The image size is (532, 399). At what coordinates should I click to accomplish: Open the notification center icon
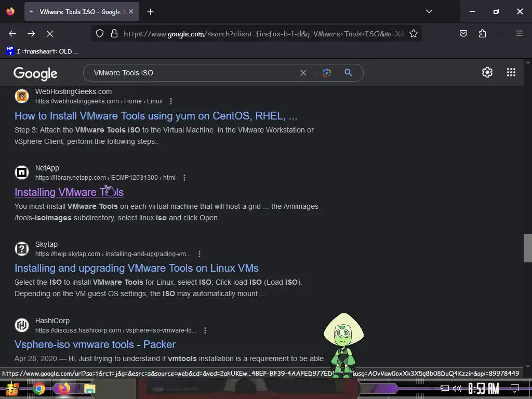515,389
